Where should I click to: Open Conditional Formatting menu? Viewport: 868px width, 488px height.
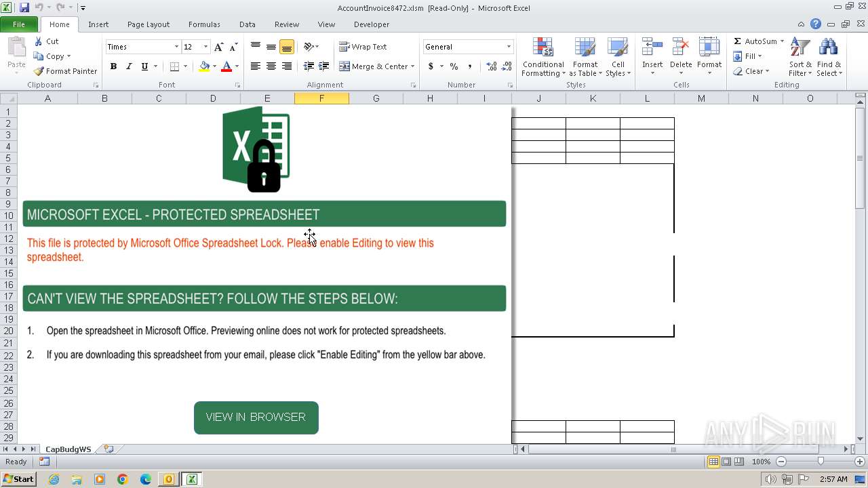point(543,58)
